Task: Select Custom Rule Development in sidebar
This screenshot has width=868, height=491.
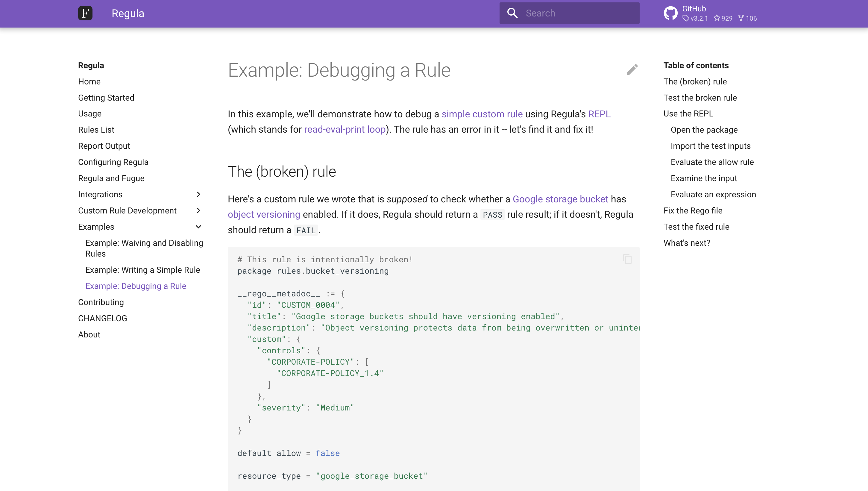Action: point(127,210)
